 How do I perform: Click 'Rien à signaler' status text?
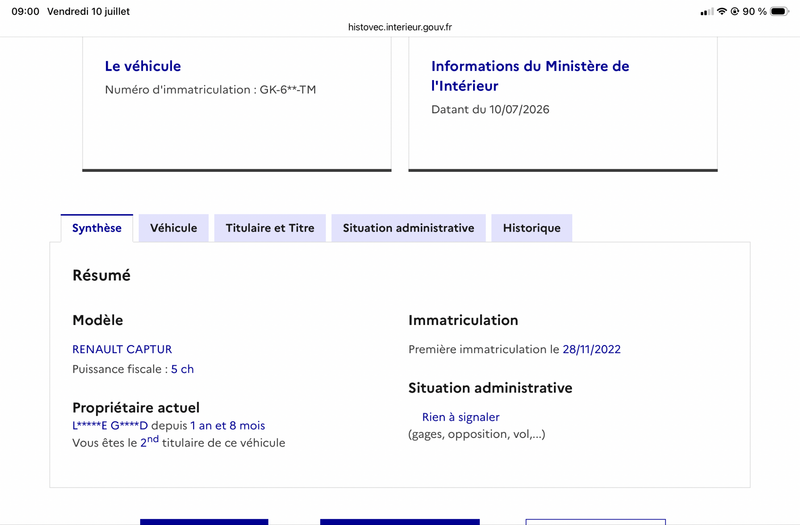pos(461,417)
